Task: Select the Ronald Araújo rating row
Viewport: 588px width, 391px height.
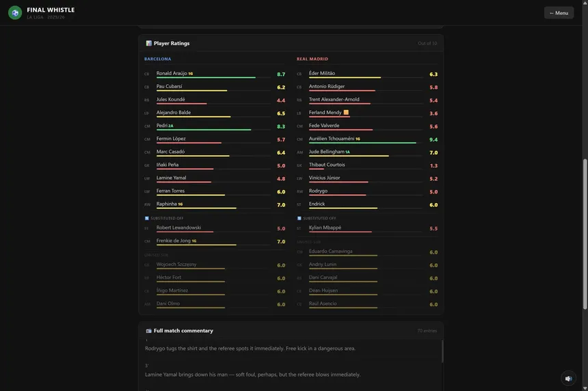Action: tap(215, 75)
